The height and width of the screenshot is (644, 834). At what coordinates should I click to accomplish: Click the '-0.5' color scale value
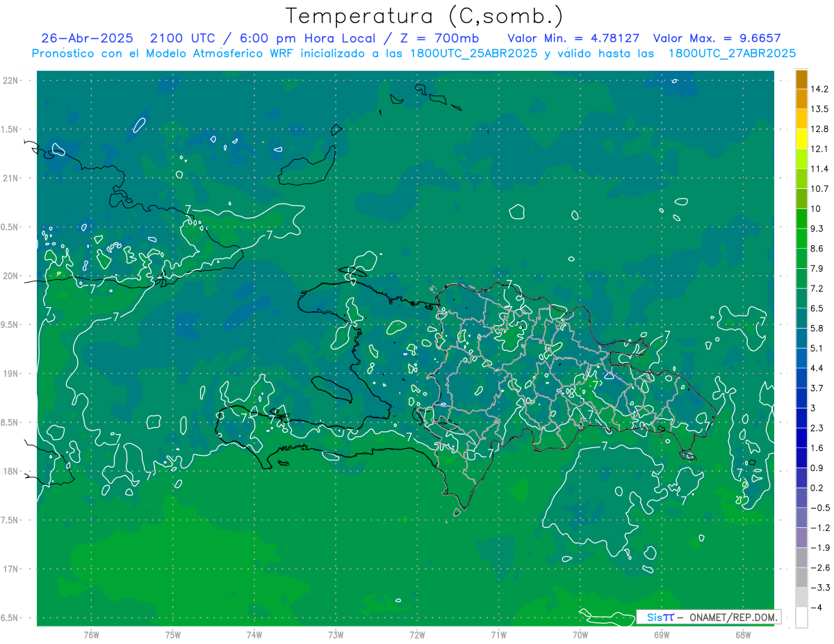click(819, 508)
